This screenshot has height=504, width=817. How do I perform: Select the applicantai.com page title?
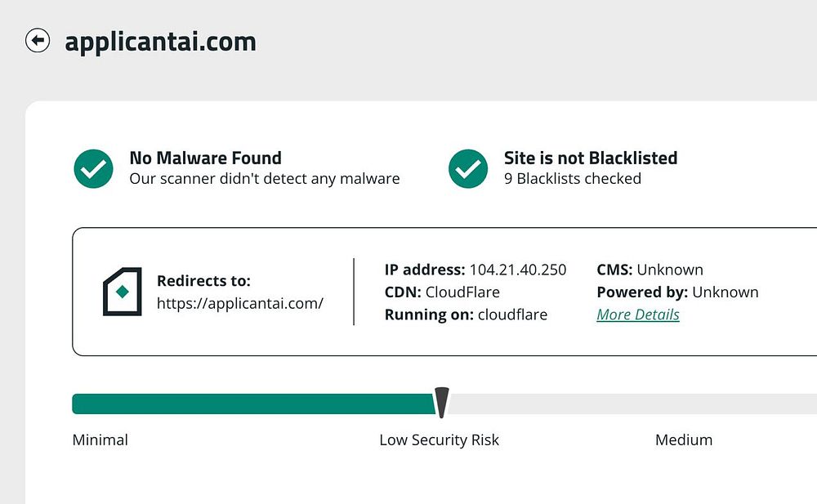[x=160, y=41]
